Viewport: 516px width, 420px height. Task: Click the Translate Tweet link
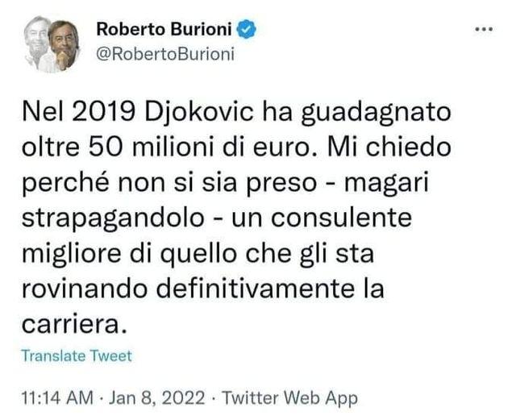(x=77, y=356)
